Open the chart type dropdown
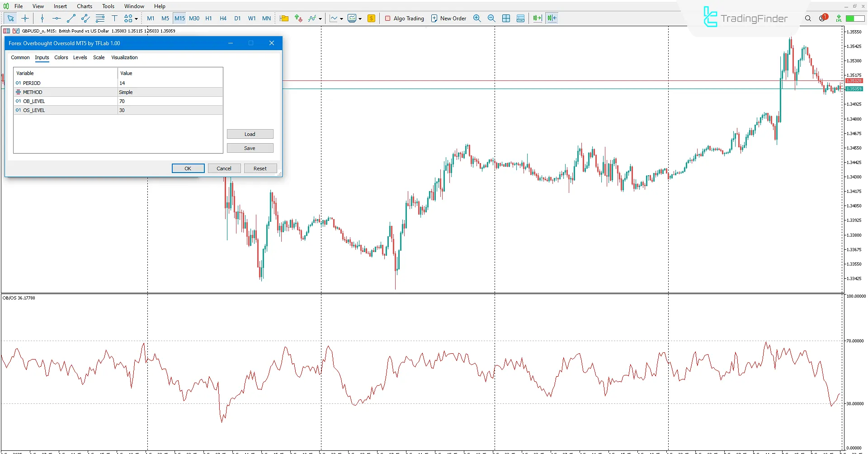Viewport: 868px width, 454px height. 340,19
